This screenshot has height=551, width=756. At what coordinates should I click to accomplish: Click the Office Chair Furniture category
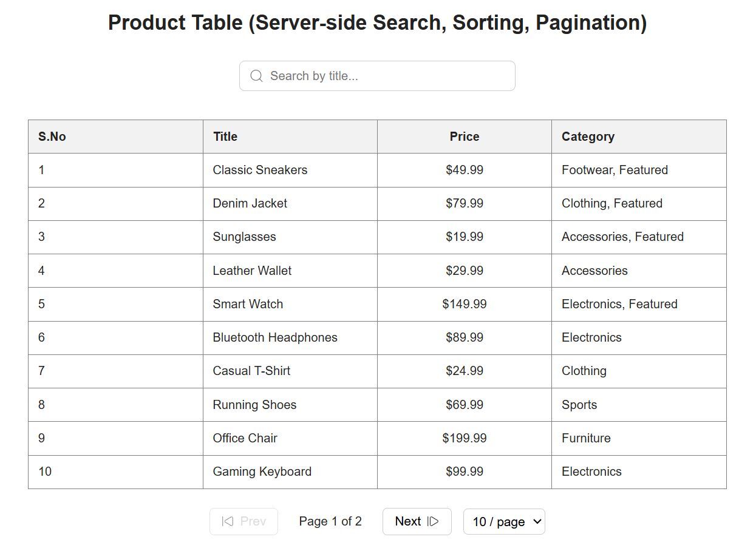pyautogui.click(x=586, y=438)
